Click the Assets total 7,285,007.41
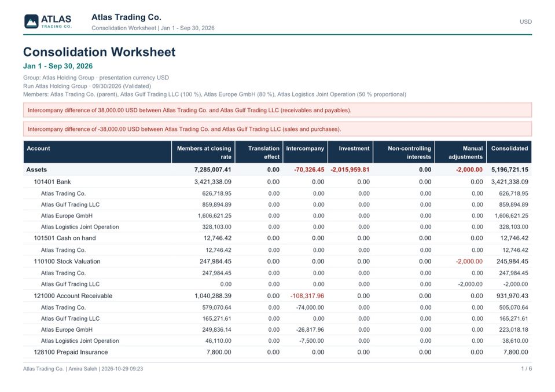The image size is (555, 392). (212, 170)
